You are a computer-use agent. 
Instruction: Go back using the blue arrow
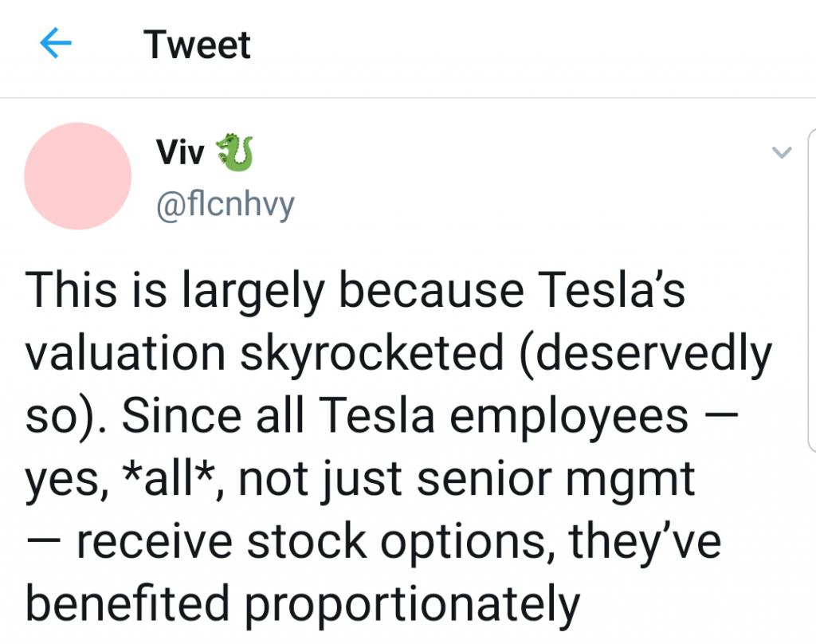point(56,43)
